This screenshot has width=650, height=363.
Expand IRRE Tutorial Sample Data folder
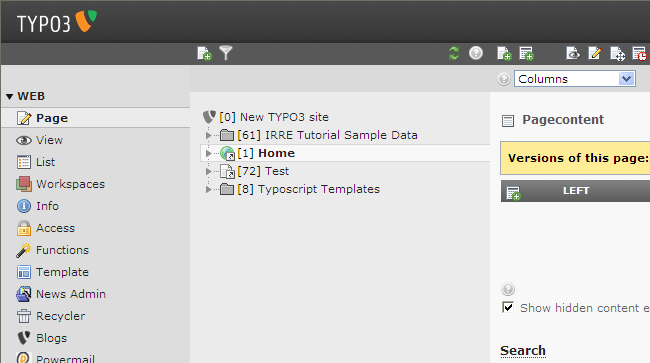pyautogui.click(x=209, y=135)
